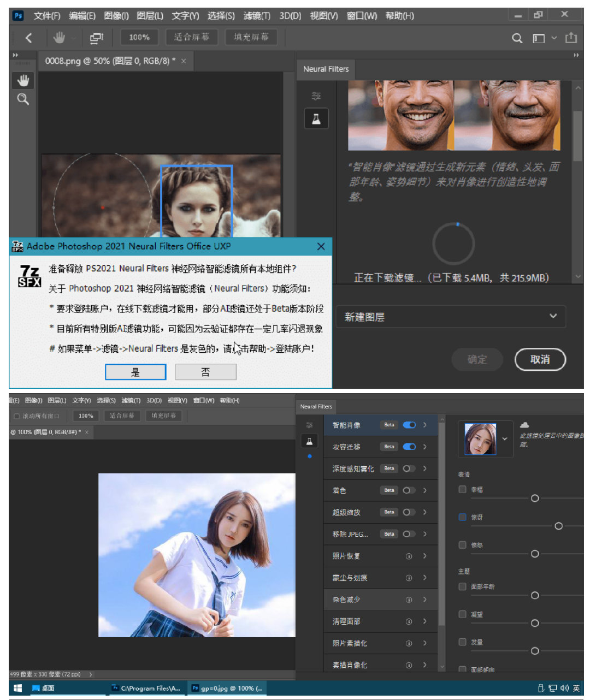Open the 桌面 taskbar item
The width and height of the screenshot is (590, 700).
[x=44, y=688]
